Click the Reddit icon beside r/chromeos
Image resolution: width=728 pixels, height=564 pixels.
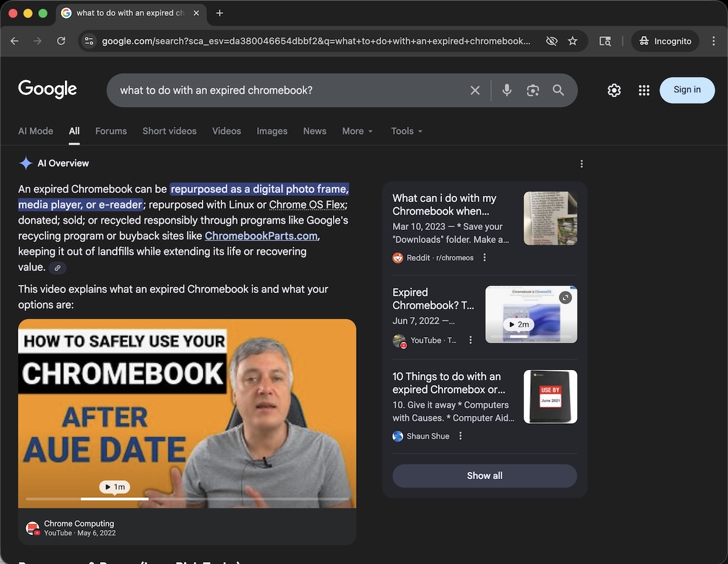pos(397,257)
